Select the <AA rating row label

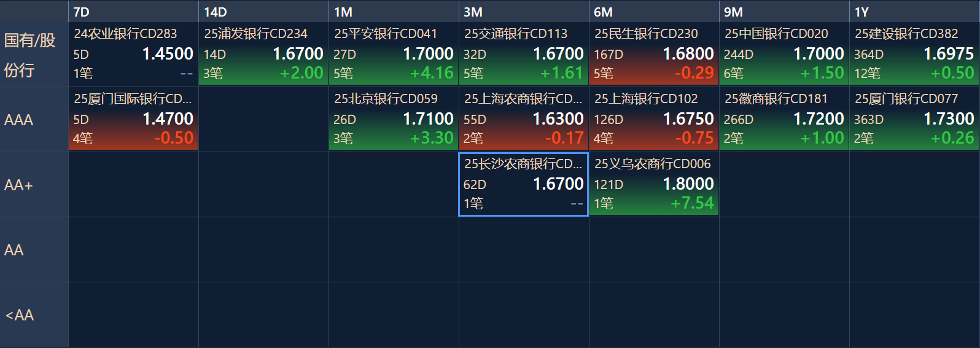[x=34, y=315]
